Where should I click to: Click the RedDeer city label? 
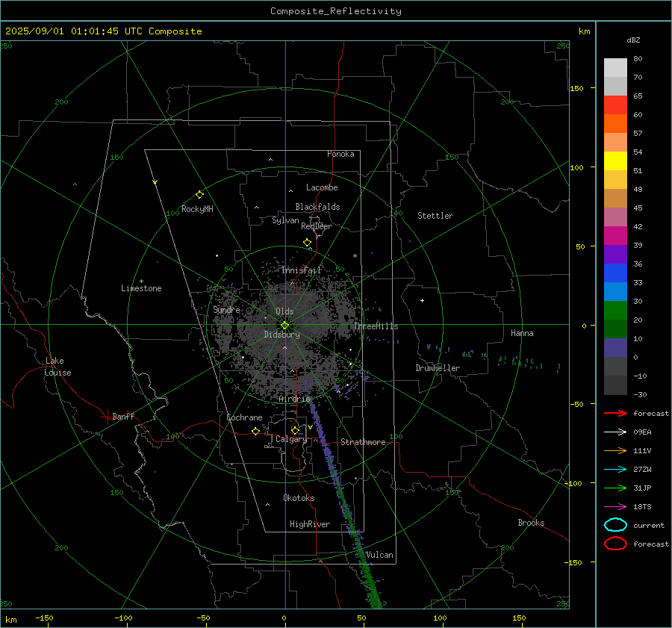tap(317, 226)
